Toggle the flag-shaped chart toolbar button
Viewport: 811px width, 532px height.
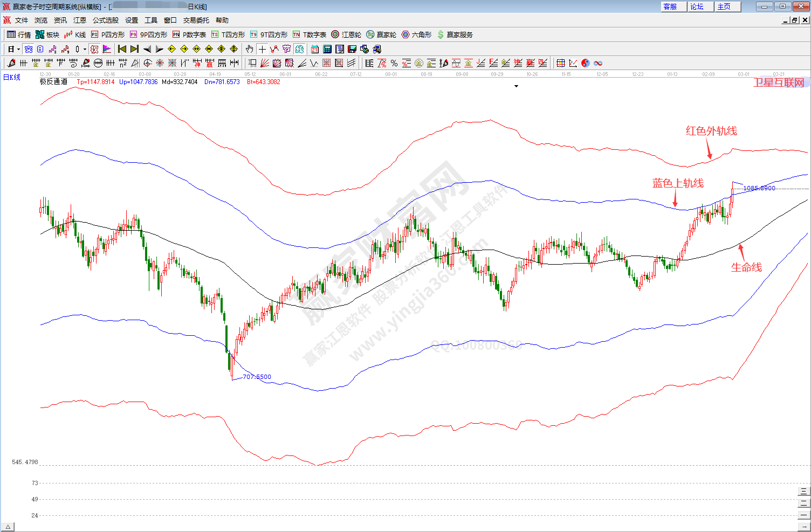[107, 49]
